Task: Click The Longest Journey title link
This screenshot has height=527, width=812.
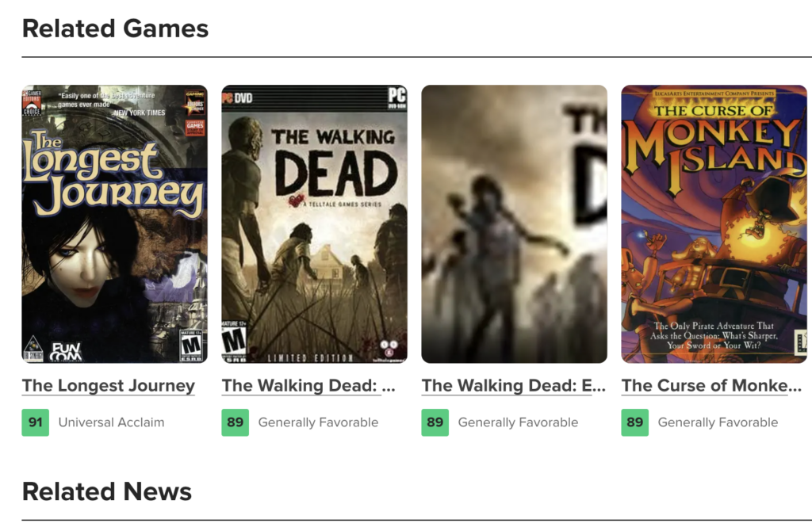Action: [x=108, y=386]
